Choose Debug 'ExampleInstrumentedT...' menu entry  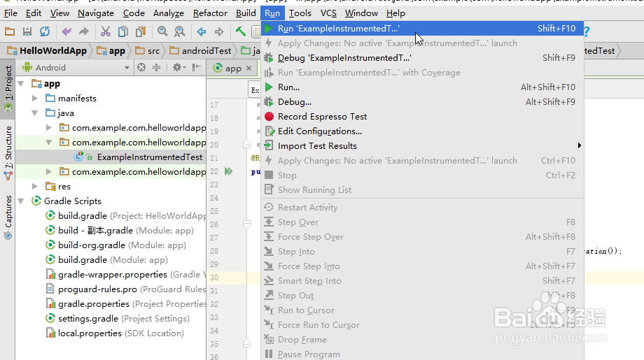pos(422,58)
